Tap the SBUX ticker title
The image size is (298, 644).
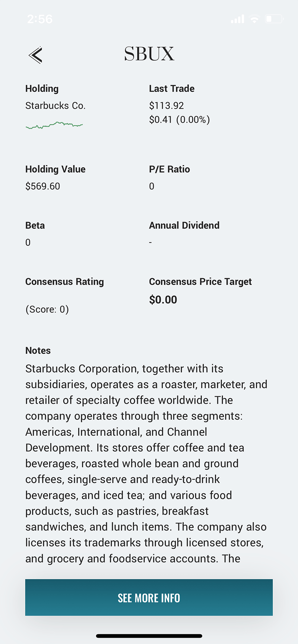149,54
